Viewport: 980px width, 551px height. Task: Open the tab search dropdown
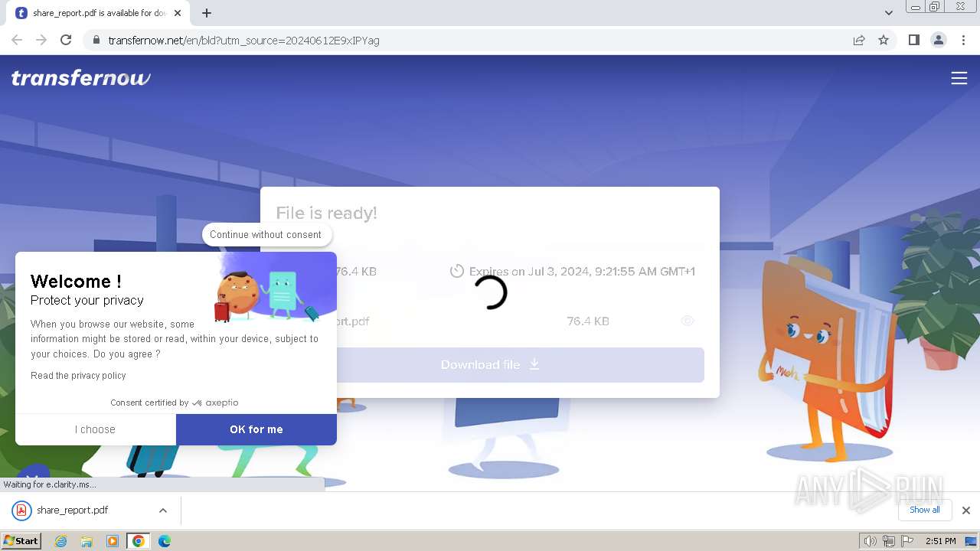click(888, 13)
